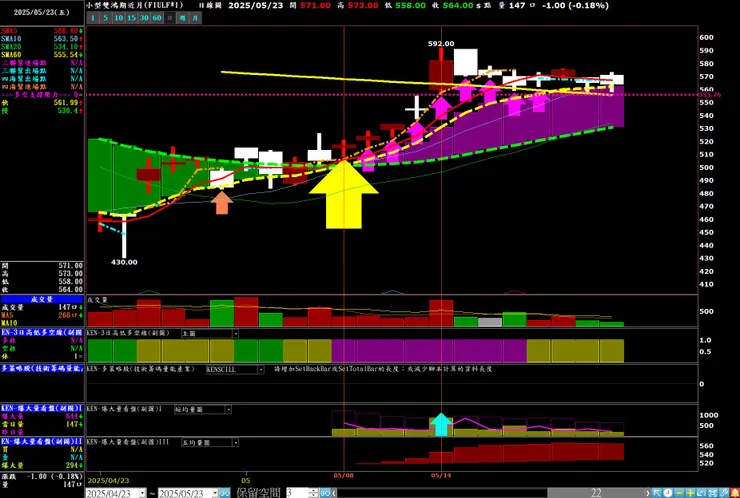
Task: Click the chart scrollbar right arrow
Action: click(x=648, y=493)
